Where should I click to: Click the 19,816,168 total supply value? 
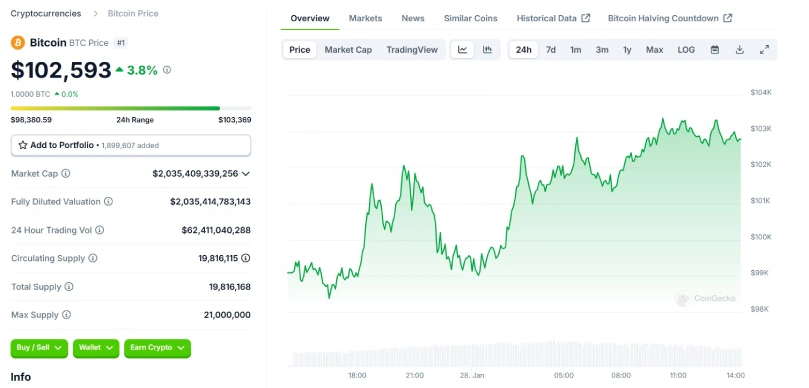[230, 287]
